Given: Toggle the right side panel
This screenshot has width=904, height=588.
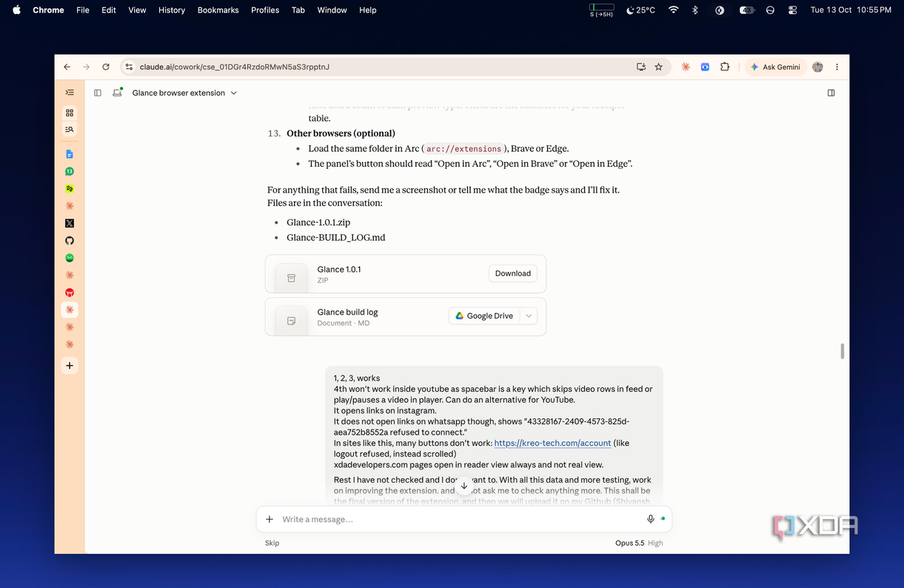Looking at the screenshot, I should click(831, 93).
